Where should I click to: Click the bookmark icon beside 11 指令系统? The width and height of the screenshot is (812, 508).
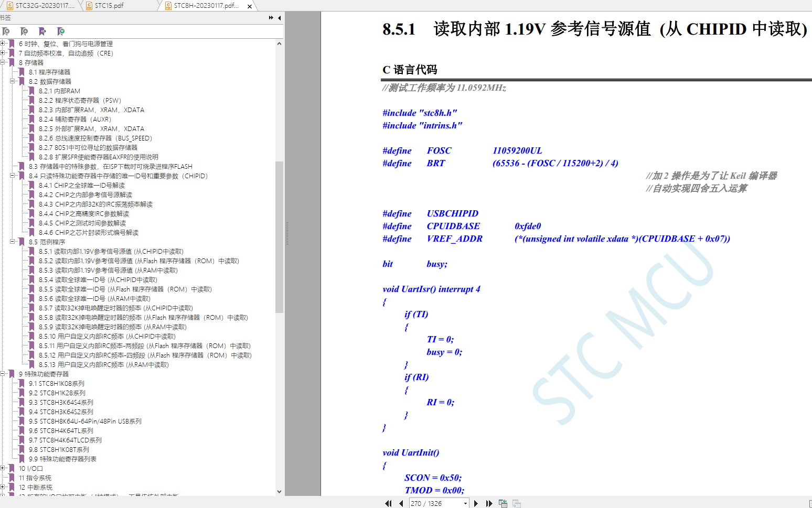coord(12,478)
